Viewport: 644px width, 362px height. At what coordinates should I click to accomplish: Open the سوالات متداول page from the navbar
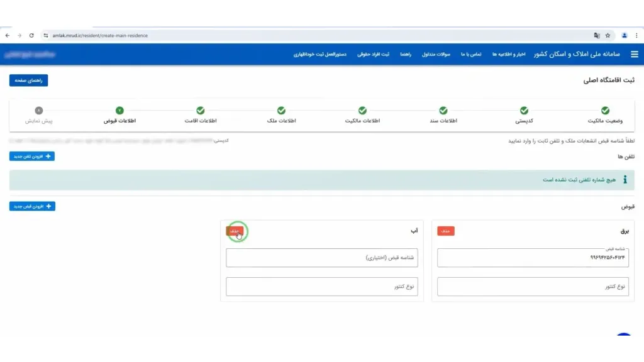tap(436, 54)
